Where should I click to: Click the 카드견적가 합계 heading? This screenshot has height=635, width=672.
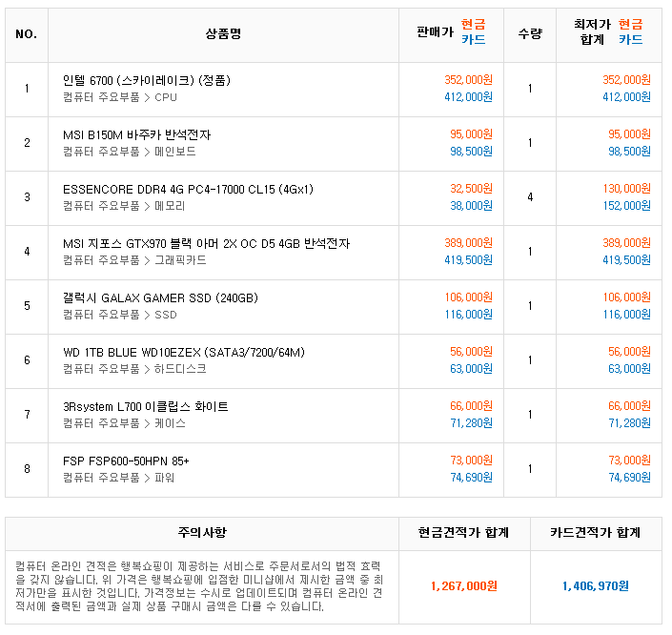tap(596, 533)
